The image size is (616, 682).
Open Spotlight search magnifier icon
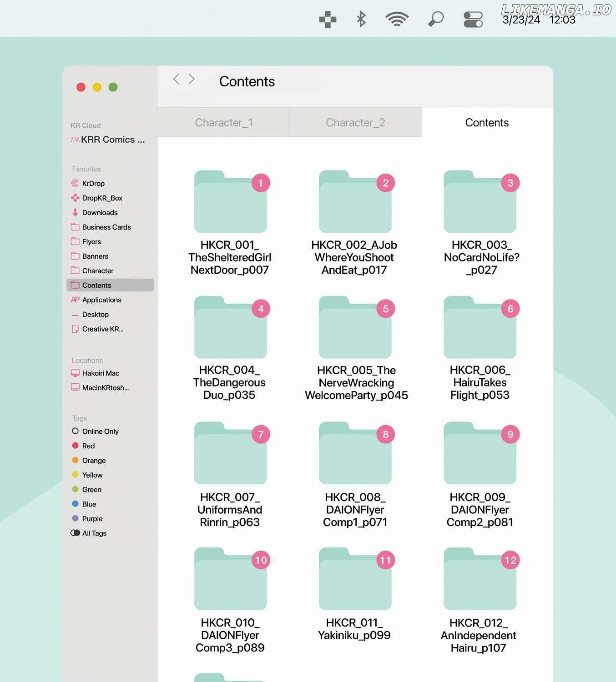[x=436, y=19]
